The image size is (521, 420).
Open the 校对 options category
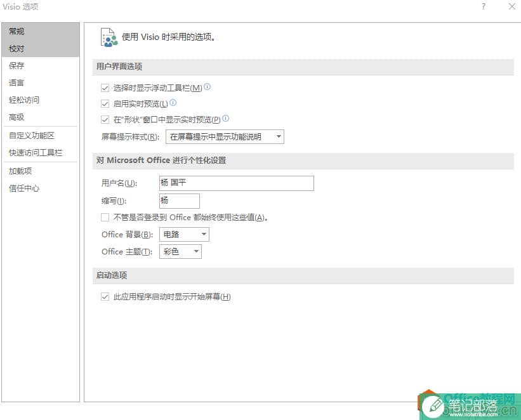pyautogui.click(x=41, y=48)
